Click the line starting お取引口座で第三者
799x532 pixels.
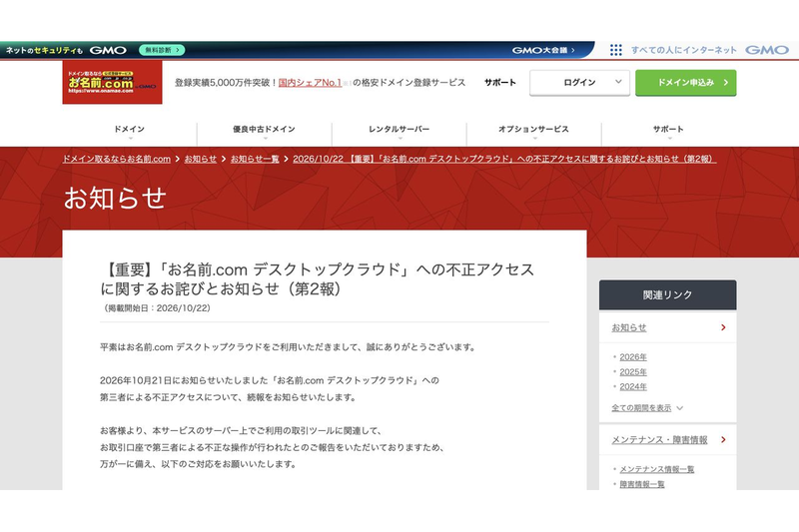[x=273, y=447]
